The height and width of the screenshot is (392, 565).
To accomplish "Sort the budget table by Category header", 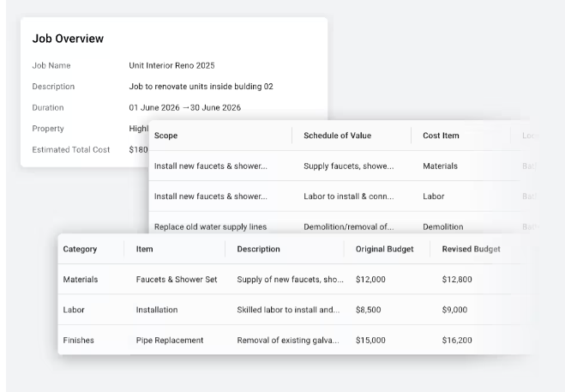I will [x=80, y=250].
